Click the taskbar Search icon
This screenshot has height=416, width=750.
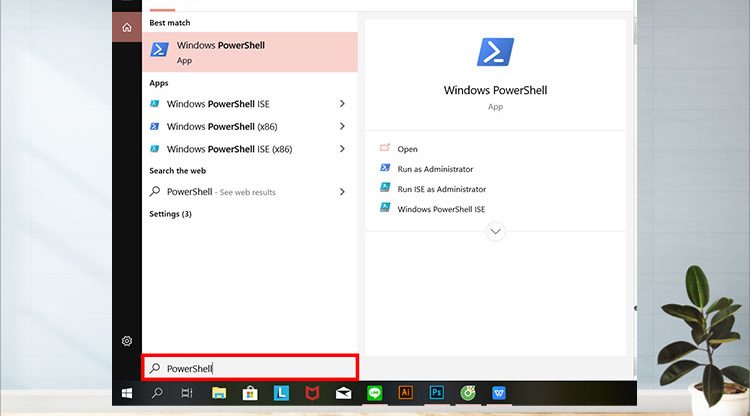click(x=157, y=393)
